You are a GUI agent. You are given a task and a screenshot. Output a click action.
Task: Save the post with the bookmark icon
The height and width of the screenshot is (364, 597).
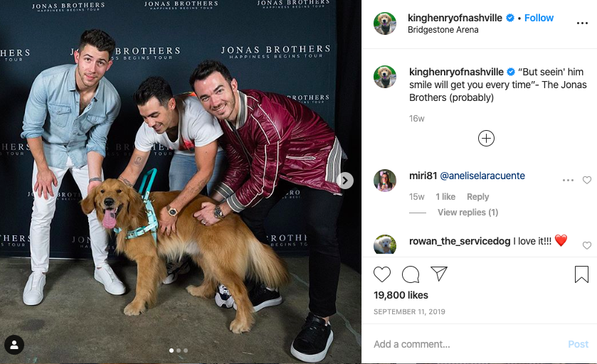pyautogui.click(x=581, y=274)
